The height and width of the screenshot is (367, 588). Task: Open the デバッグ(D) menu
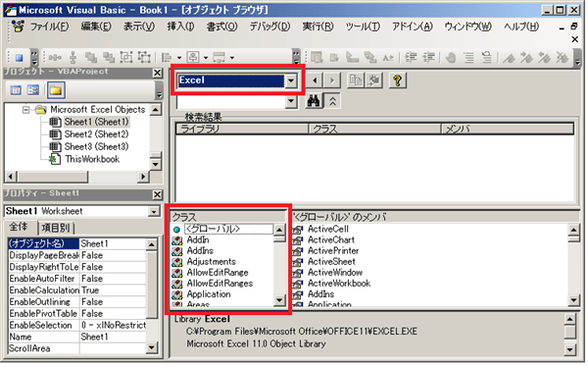tap(269, 26)
